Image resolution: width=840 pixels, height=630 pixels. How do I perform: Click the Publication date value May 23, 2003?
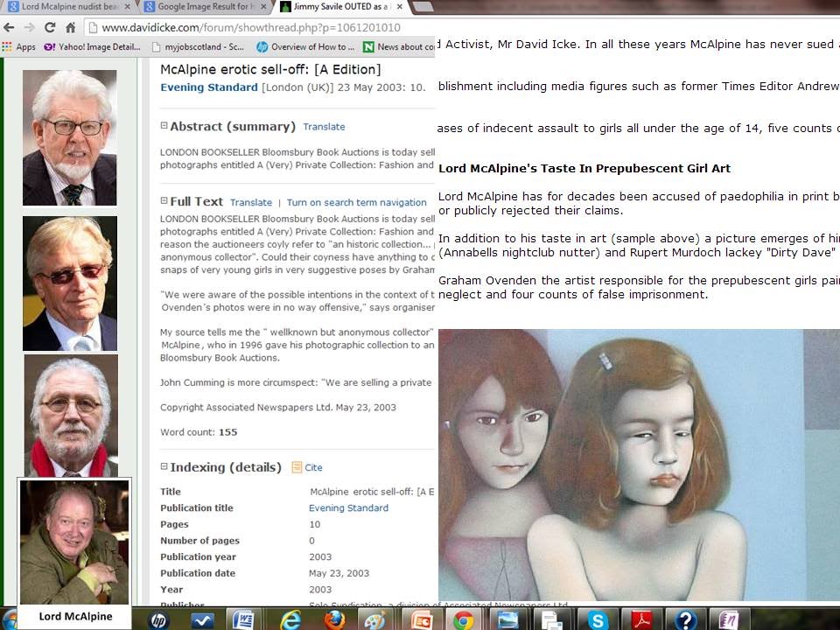(339, 573)
